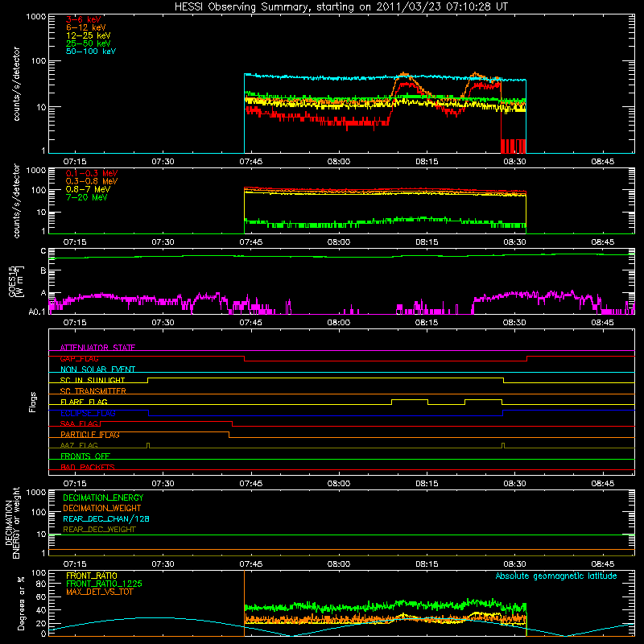The width and height of the screenshot is (644, 644).
Task: Click the 'Flags' vertical axis title
Action: pos(33,402)
